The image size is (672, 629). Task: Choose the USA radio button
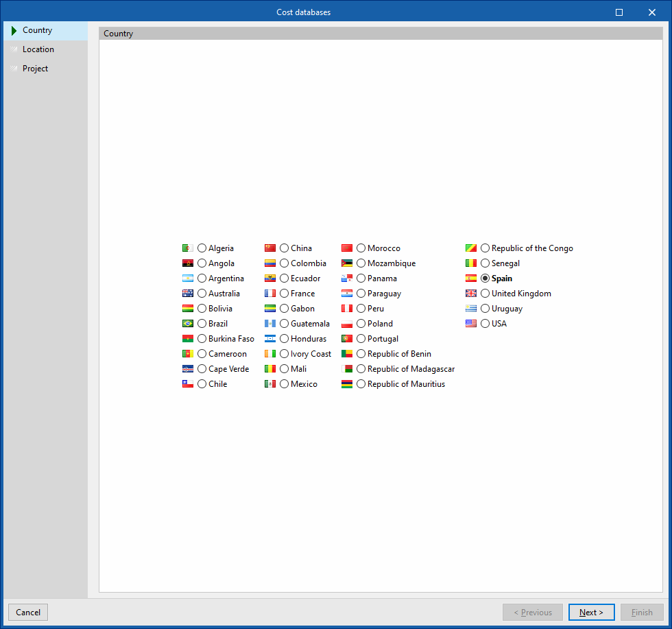click(485, 323)
